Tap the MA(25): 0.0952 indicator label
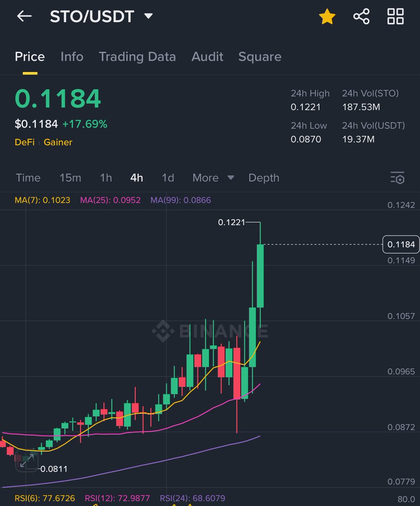 point(110,200)
